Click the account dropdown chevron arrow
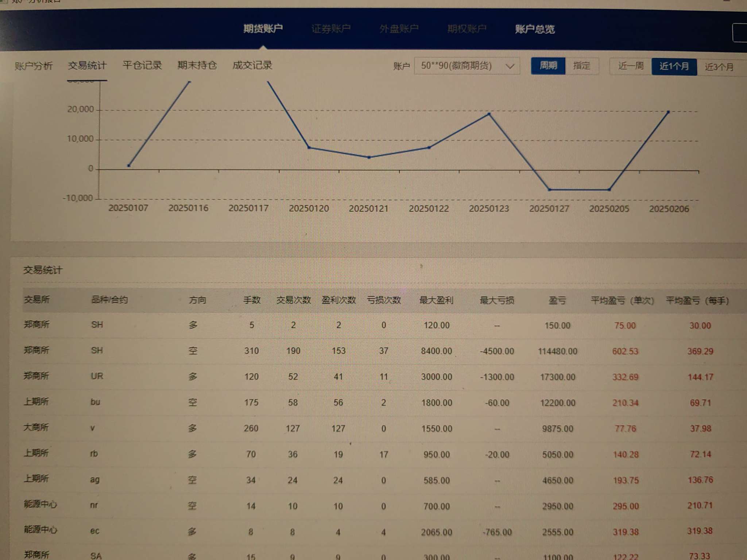The height and width of the screenshot is (560, 747). pos(510,66)
